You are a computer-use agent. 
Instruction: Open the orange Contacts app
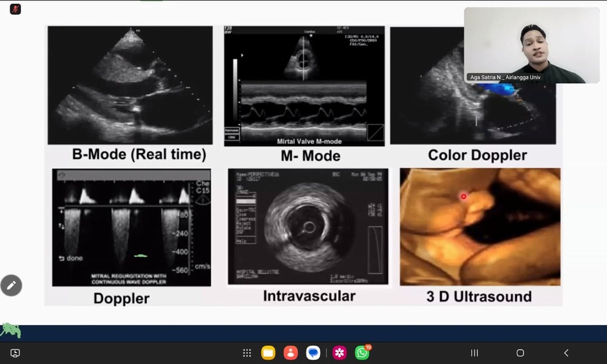(x=291, y=353)
